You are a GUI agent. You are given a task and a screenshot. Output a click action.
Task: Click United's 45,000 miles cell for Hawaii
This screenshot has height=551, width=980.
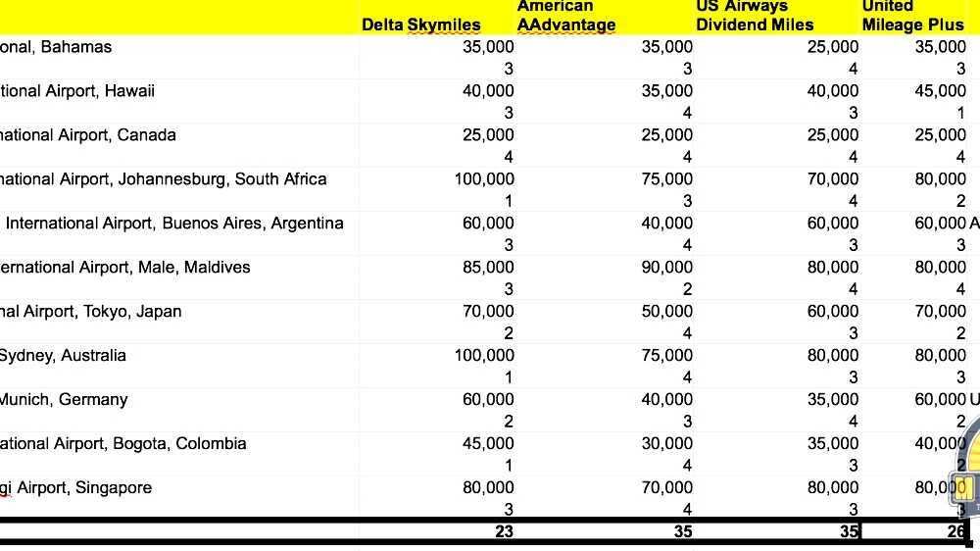(x=940, y=91)
